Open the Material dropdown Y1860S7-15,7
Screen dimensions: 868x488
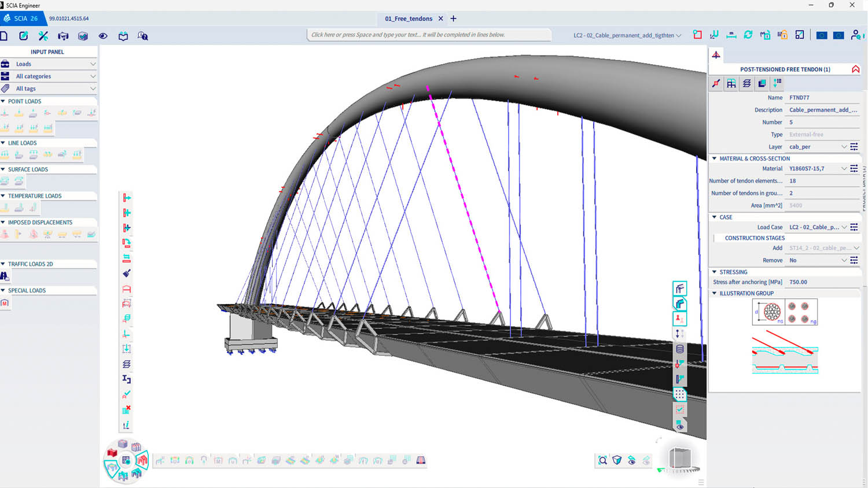coord(844,169)
